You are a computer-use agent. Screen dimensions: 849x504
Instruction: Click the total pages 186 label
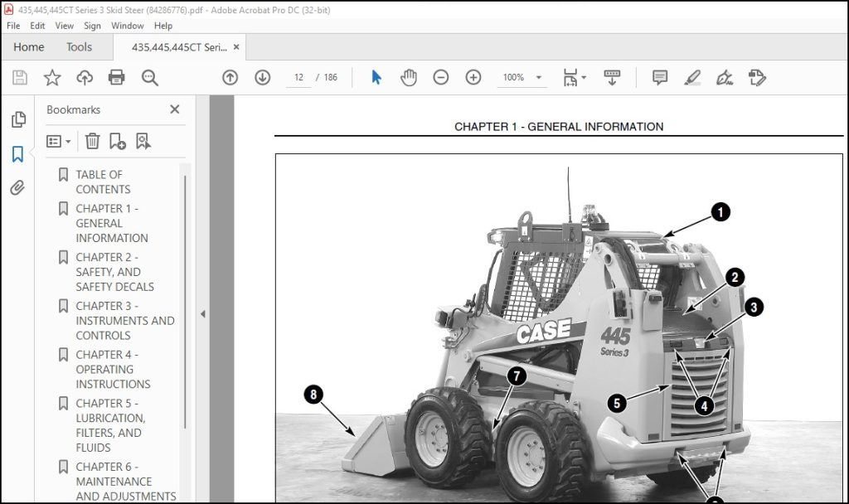point(330,77)
